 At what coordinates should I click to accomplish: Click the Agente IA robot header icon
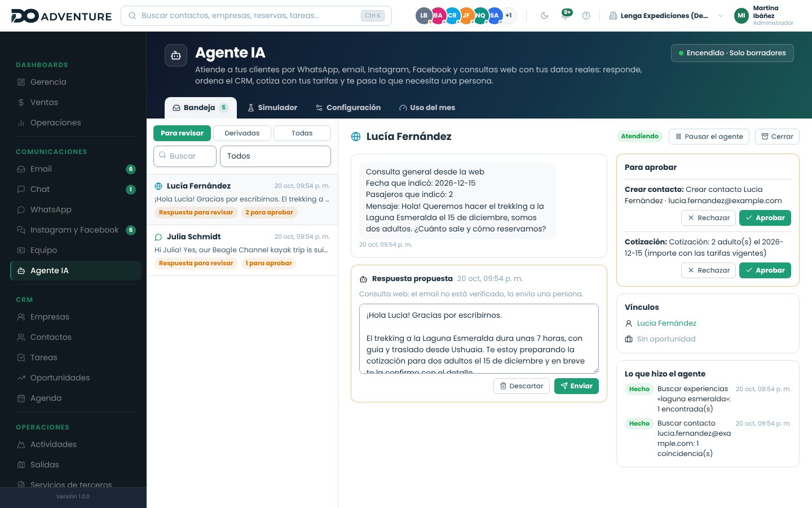tap(176, 55)
